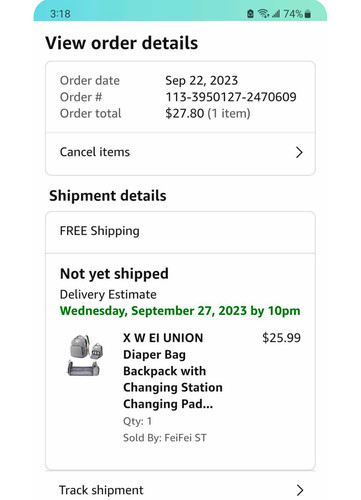Open the Track shipment chevron arrow
This screenshot has width=361, height=500.
pos(300,490)
